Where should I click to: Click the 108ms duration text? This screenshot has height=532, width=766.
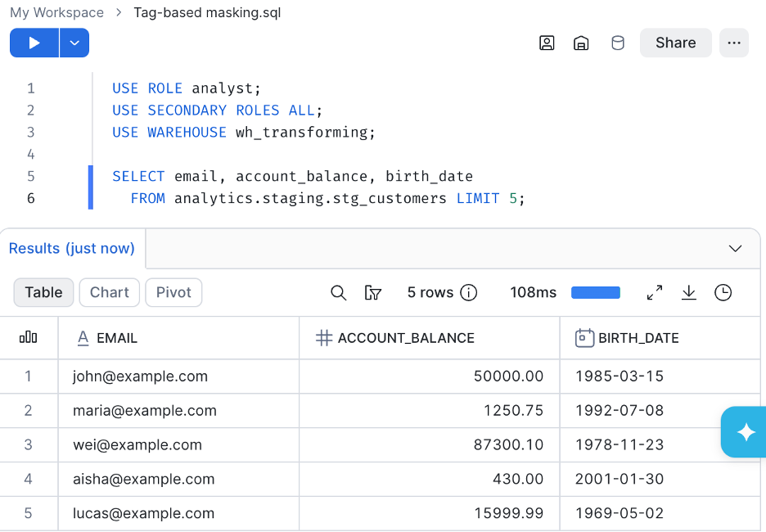pyautogui.click(x=533, y=293)
